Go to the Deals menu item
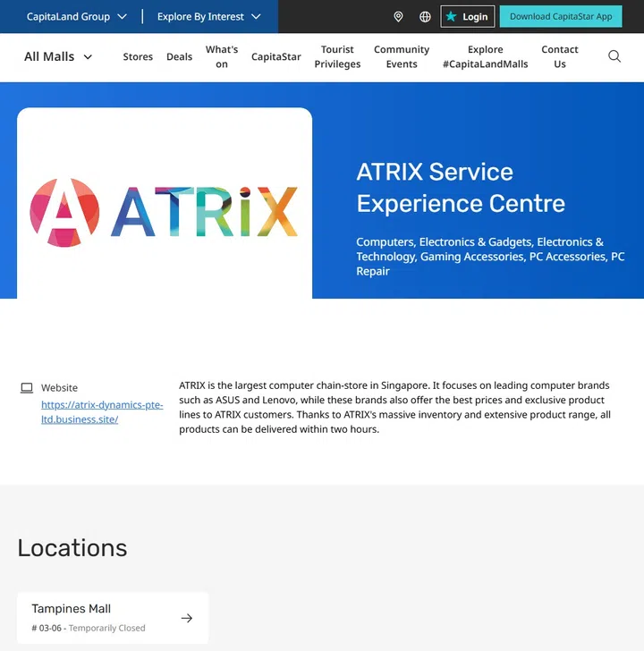The width and height of the screenshot is (644, 651). (179, 56)
